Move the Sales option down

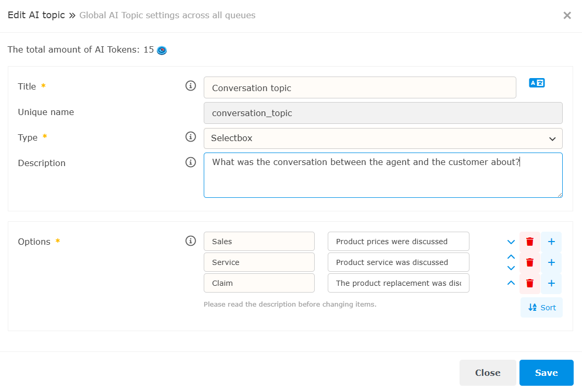[511, 242]
